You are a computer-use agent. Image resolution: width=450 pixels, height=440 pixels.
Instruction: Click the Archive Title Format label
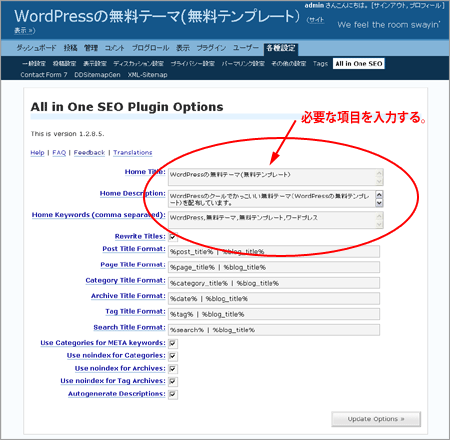[128, 296]
